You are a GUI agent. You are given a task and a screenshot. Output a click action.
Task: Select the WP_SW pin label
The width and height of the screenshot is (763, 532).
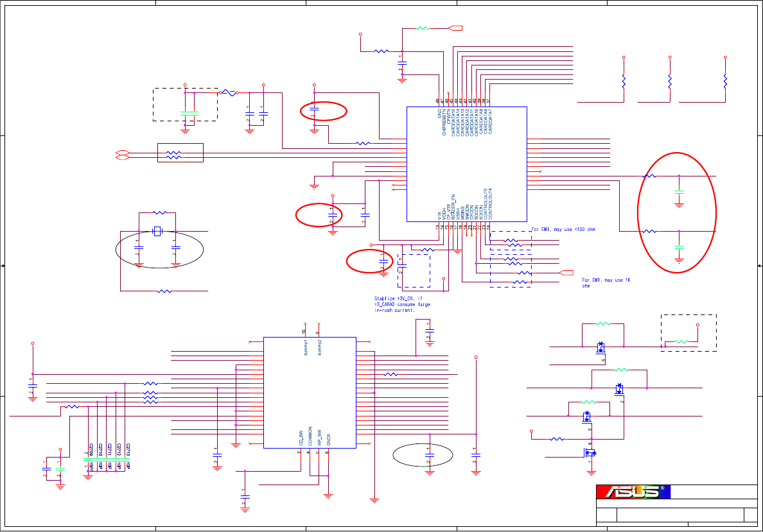[320, 438]
